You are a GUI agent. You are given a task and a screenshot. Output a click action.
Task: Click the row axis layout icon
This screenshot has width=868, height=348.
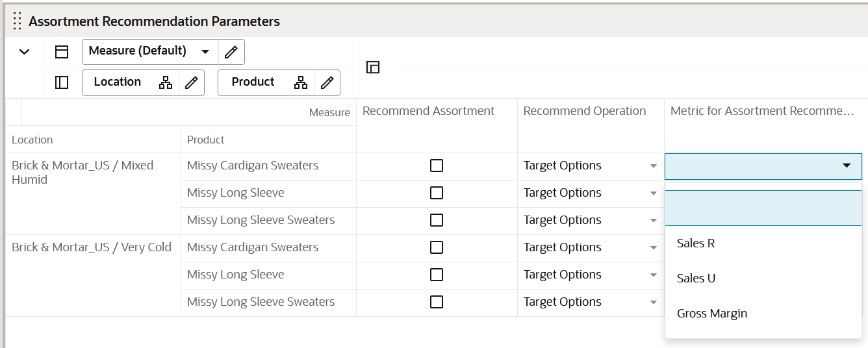tap(62, 82)
